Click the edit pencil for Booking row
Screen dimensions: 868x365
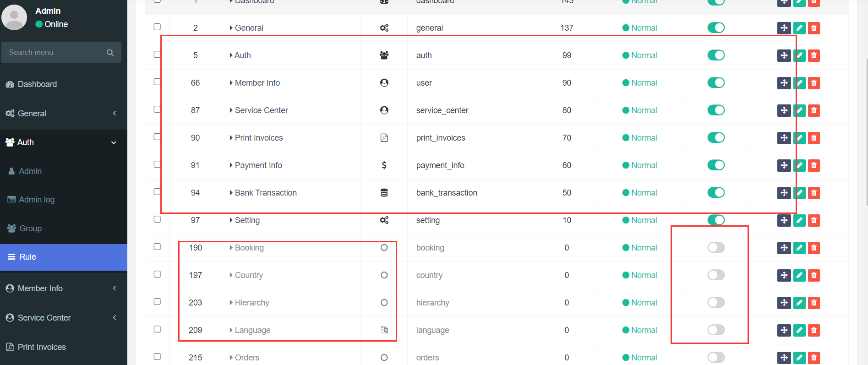pyautogui.click(x=799, y=248)
